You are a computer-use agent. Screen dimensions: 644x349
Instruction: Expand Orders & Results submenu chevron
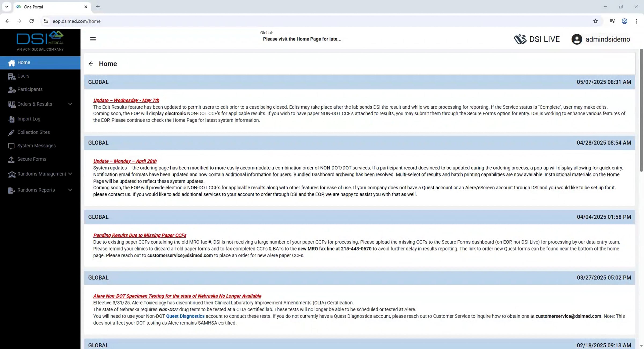70,104
